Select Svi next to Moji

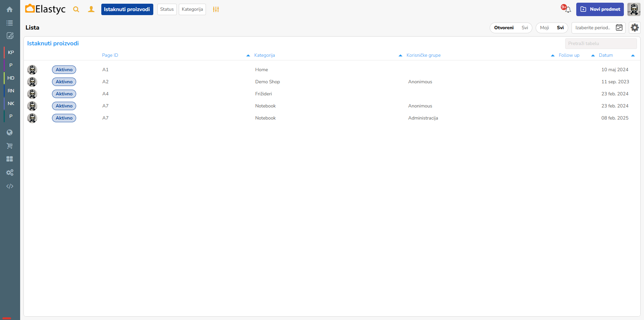[560, 28]
